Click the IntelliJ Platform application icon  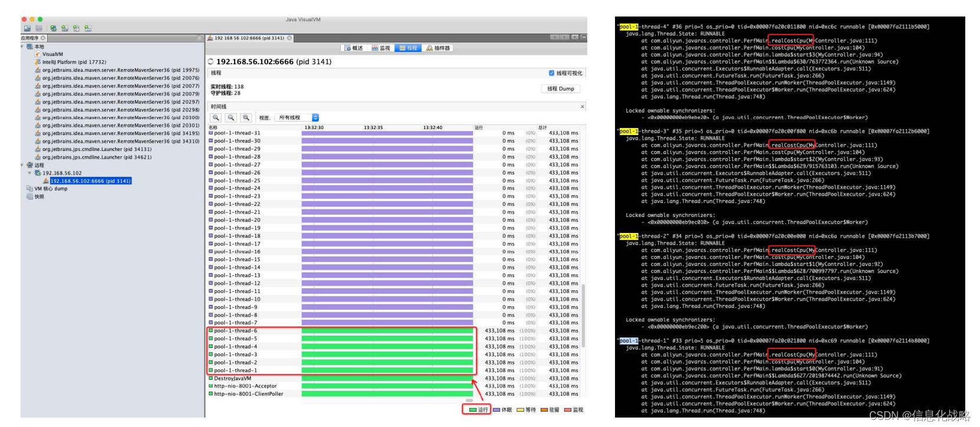point(38,62)
